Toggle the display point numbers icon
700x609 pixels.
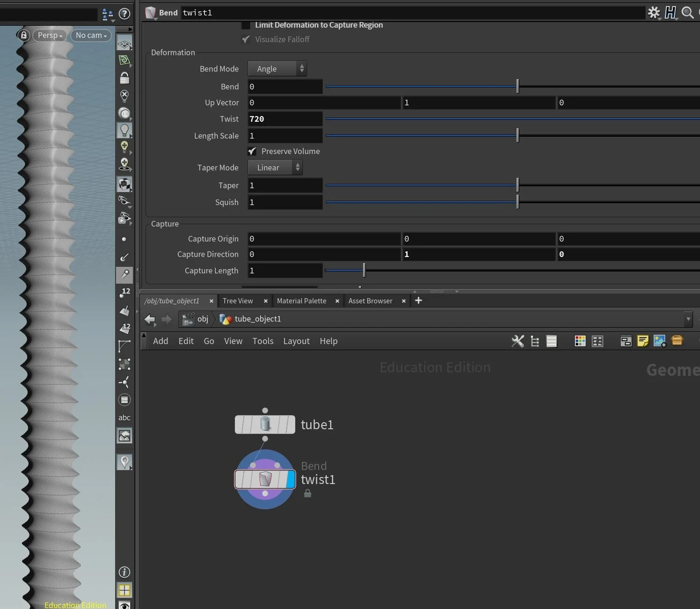coord(124,293)
